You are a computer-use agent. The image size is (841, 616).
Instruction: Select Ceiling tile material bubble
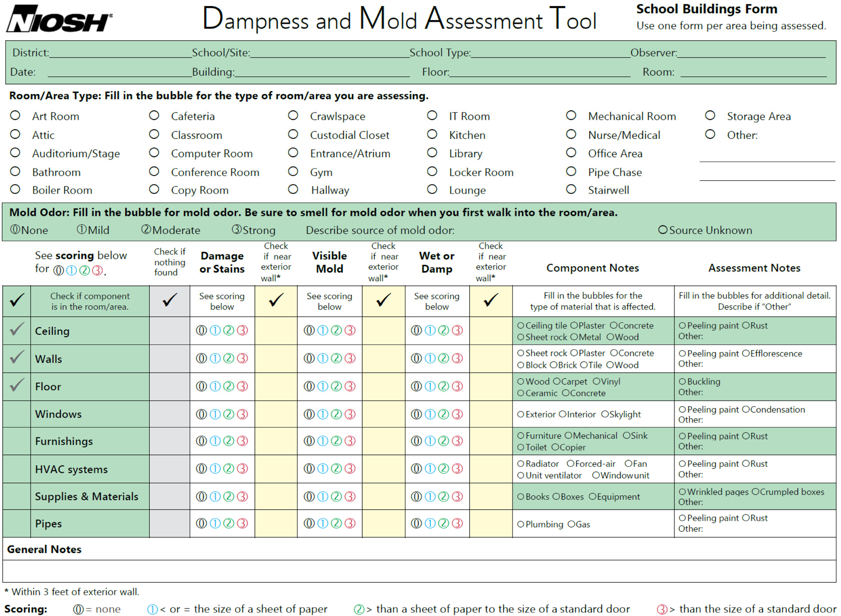pyautogui.click(x=521, y=325)
